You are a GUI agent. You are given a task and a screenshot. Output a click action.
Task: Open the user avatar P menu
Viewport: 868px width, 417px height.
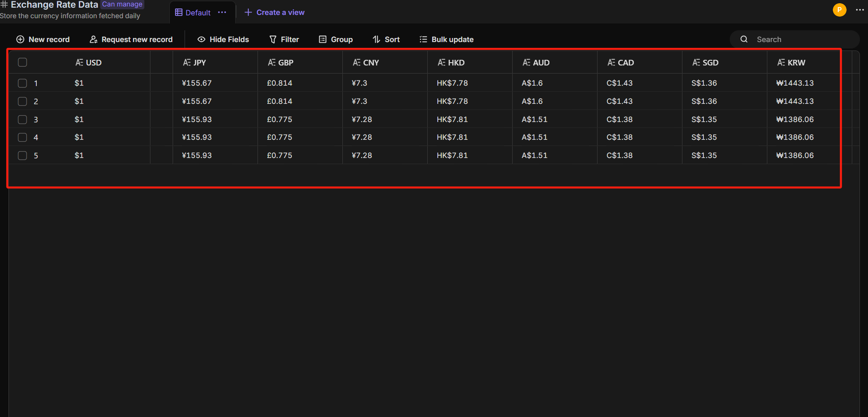tap(840, 10)
